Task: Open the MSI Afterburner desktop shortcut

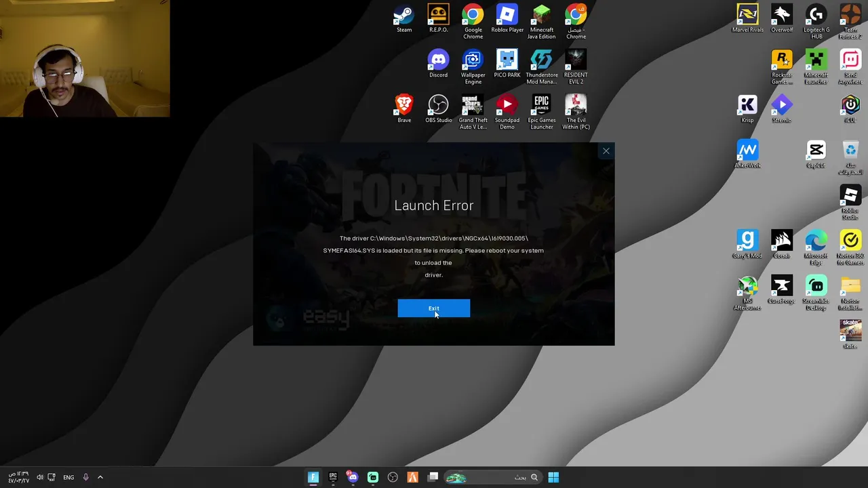Action: pos(747,293)
